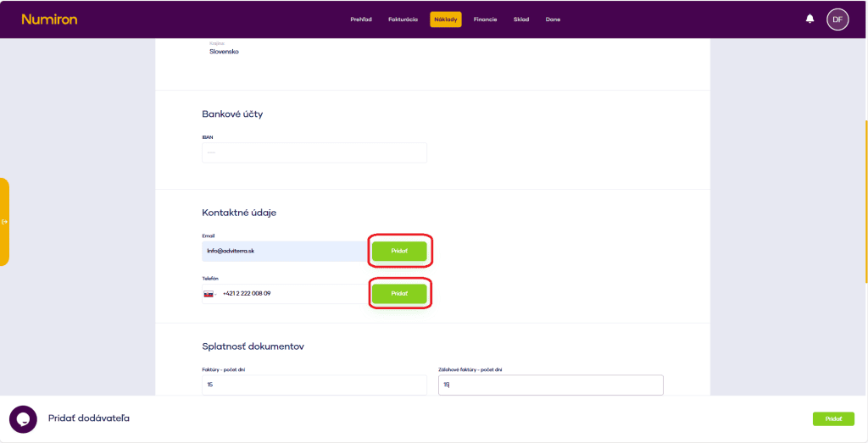Open the phone country flag selector
The width and height of the screenshot is (868, 443).
click(x=209, y=294)
